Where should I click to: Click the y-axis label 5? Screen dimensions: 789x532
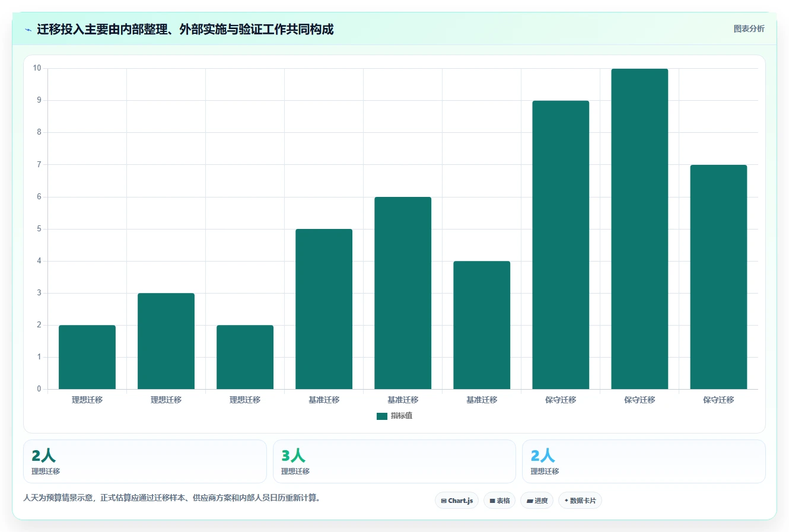[39, 229]
